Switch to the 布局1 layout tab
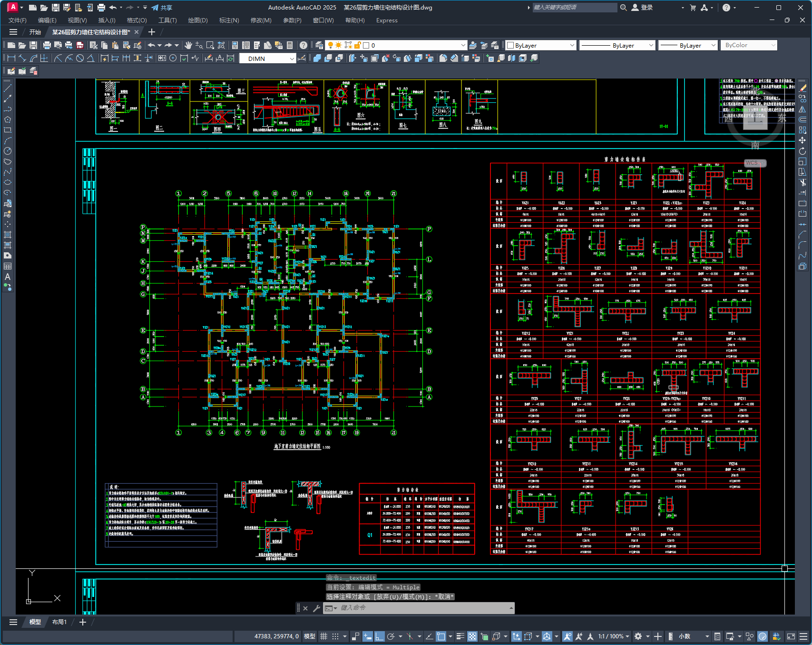This screenshot has width=812, height=645. pos(59,622)
